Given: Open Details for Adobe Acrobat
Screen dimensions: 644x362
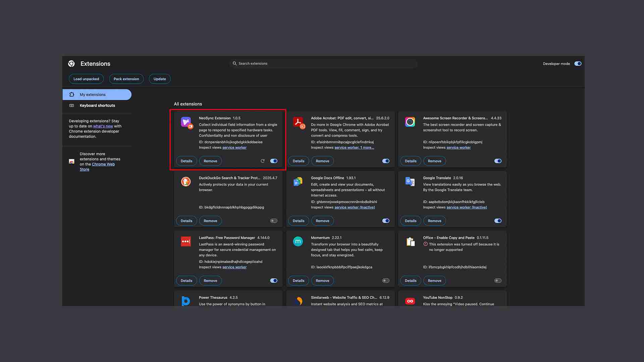Looking at the screenshot, I should click(x=299, y=161).
